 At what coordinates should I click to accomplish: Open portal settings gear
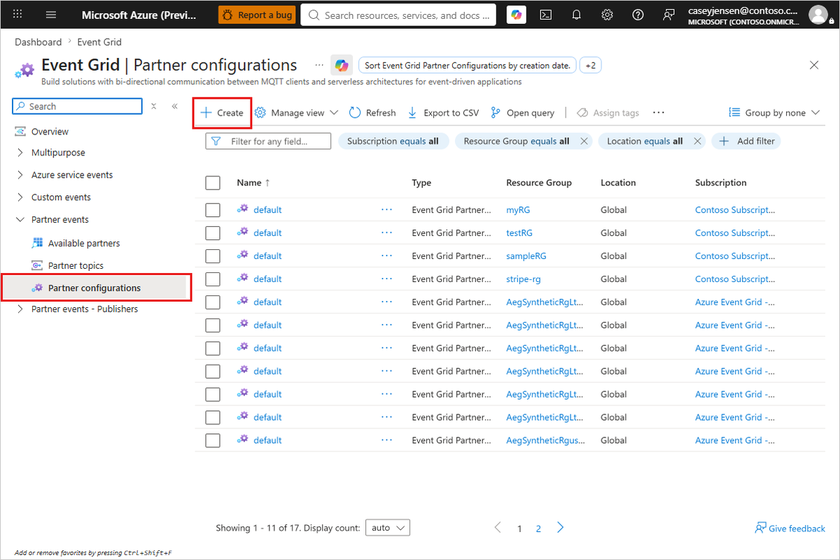click(x=607, y=15)
